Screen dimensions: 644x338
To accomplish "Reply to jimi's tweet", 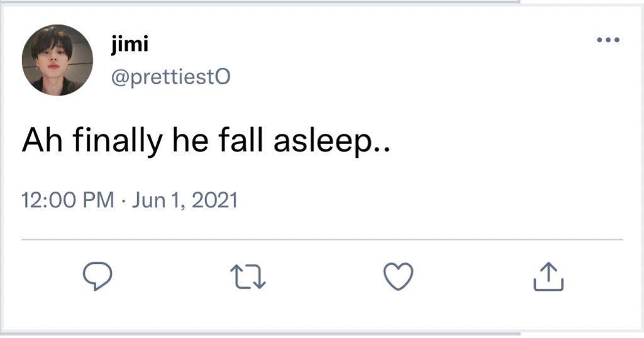I will (x=97, y=276).
